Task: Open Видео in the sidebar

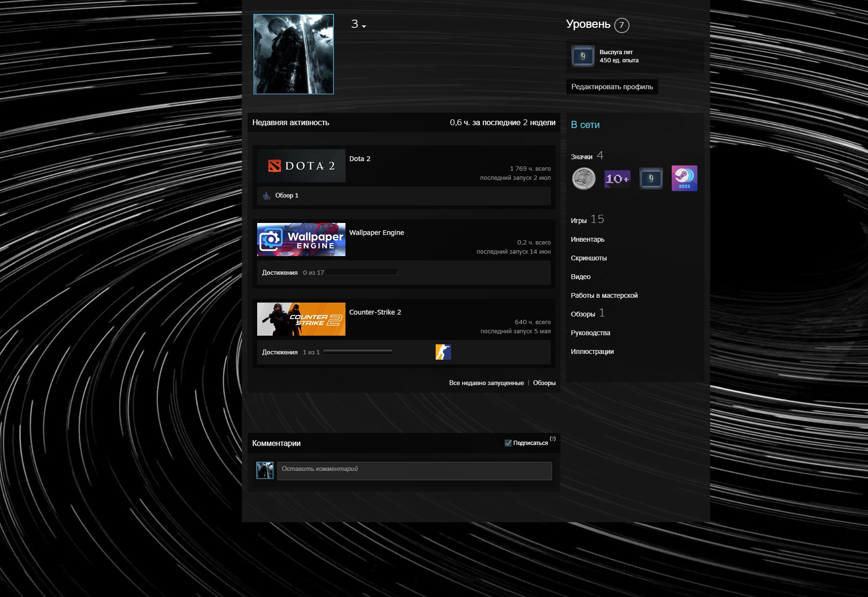Action: (581, 277)
